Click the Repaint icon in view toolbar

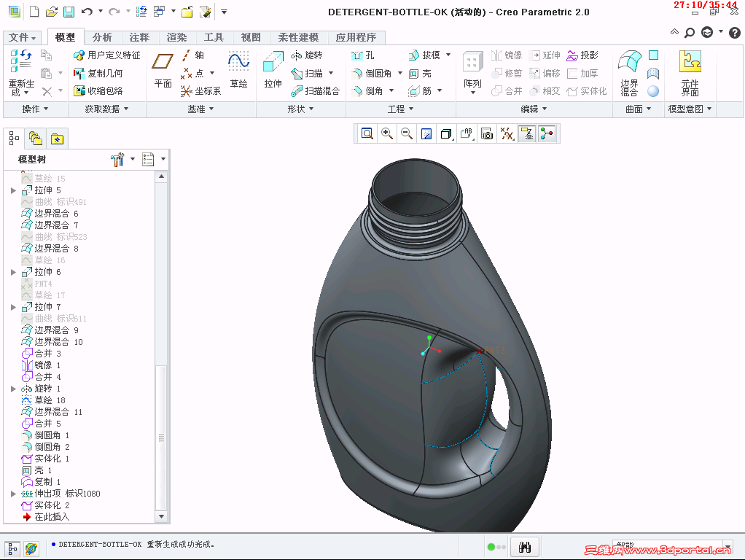pos(426,134)
